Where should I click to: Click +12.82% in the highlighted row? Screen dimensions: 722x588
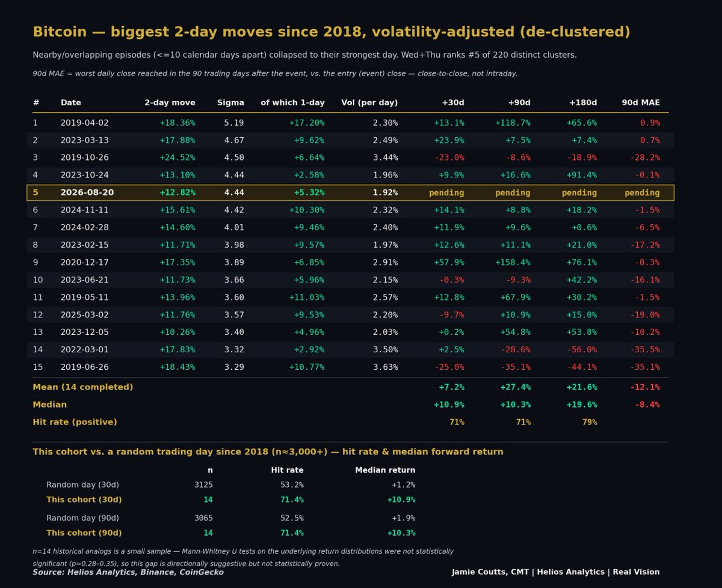pos(177,192)
